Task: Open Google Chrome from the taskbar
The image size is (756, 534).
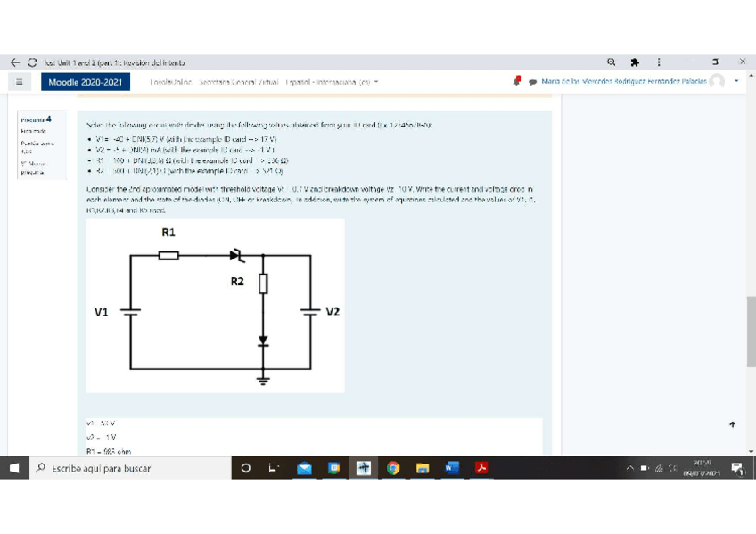Action: 393,468
